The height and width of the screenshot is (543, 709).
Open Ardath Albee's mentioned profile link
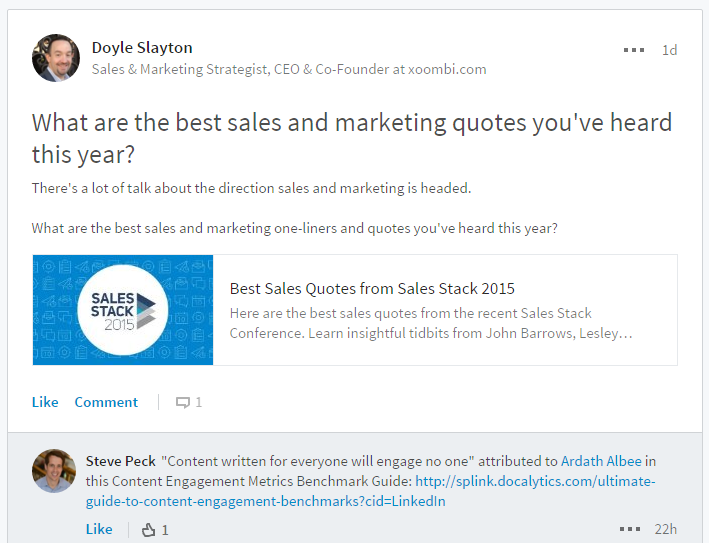601,461
